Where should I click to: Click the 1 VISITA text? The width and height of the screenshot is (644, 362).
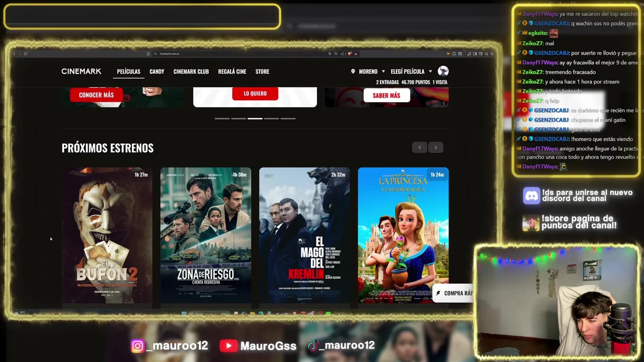(x=440, y=82)
